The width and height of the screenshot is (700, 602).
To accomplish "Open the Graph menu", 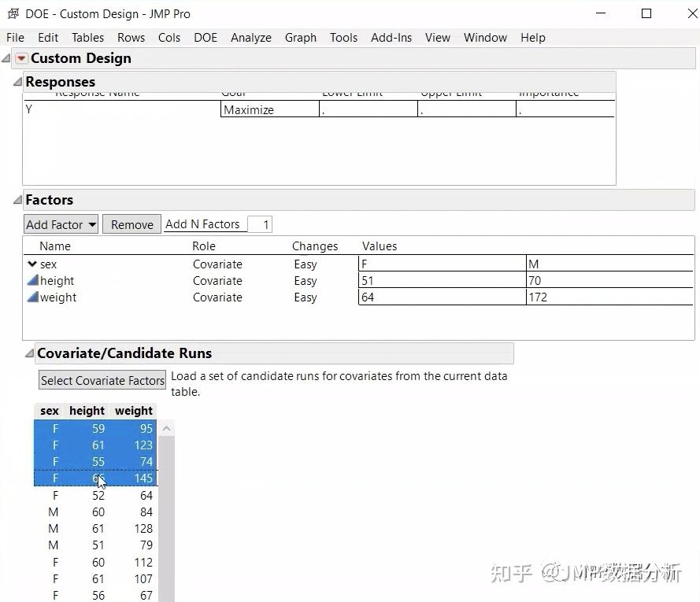I will coord(300,37).
